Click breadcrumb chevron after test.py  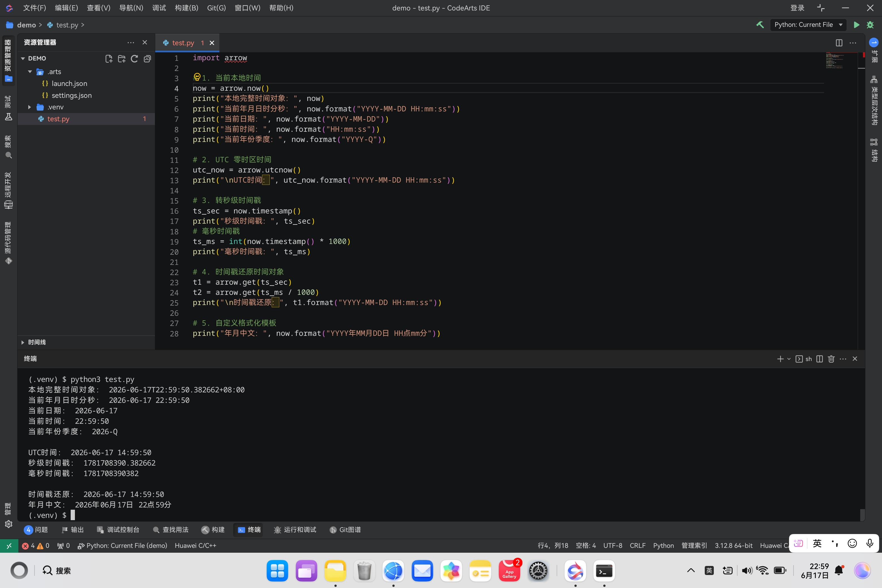[x=83, y=25]
